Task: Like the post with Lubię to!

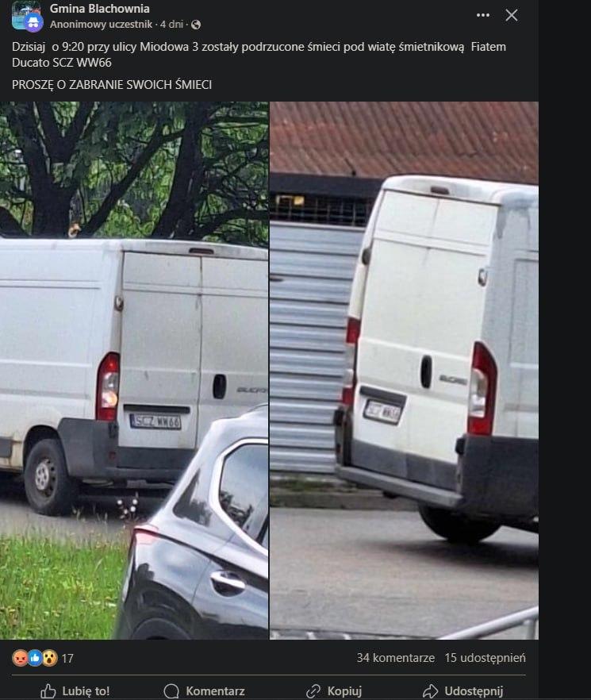Action: (x=75, y=691)
